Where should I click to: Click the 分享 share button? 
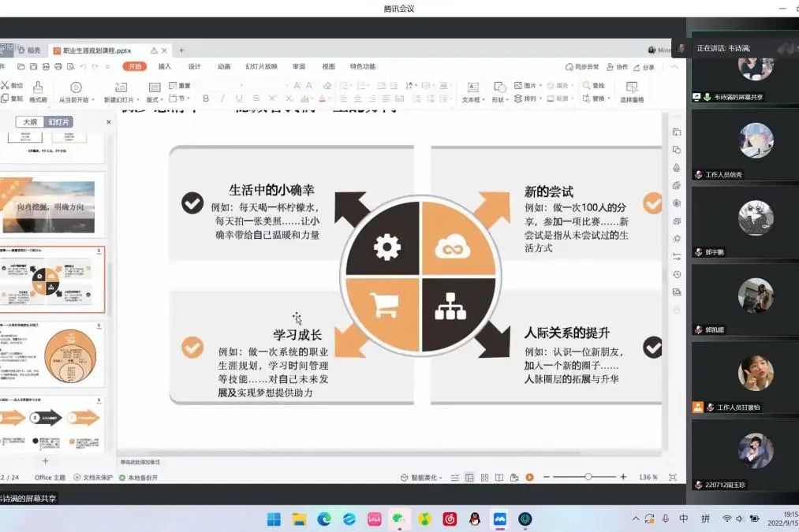coord(644,67)
